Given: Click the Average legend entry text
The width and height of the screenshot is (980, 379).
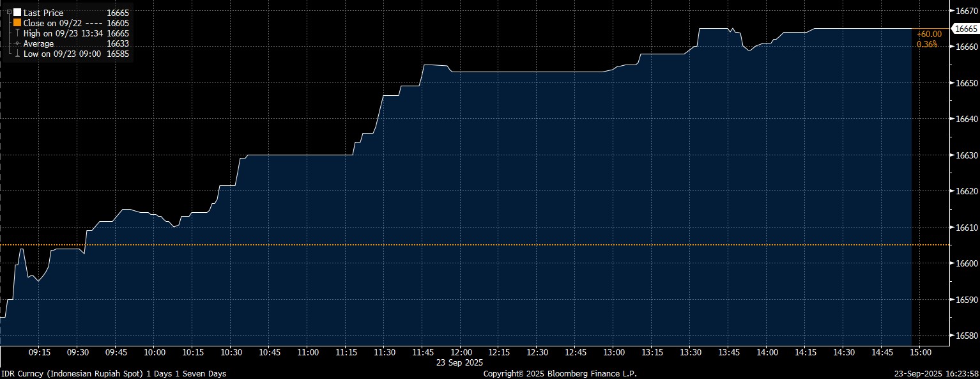Looking at the screenshot, I should [x=38, y=43].
